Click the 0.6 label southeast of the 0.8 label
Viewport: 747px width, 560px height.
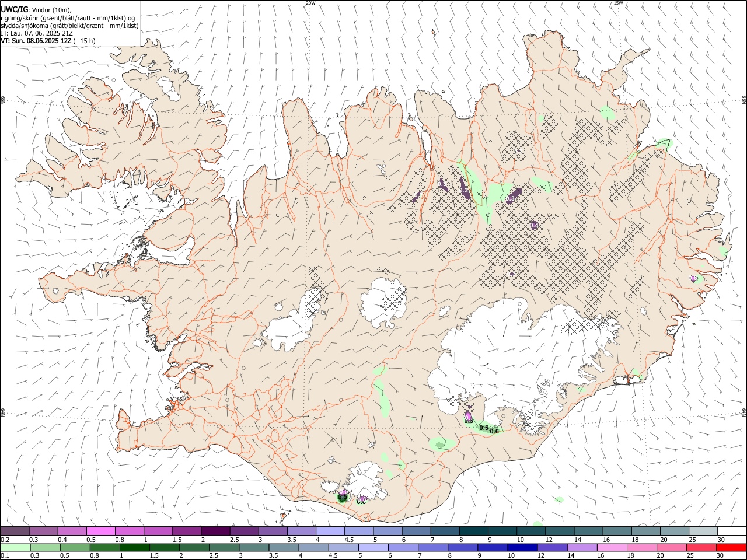coord(494,432)
